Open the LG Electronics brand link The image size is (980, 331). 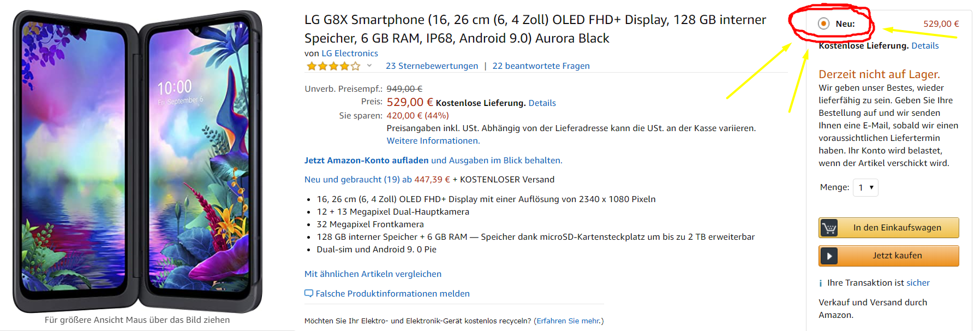[x=350, y=54]
